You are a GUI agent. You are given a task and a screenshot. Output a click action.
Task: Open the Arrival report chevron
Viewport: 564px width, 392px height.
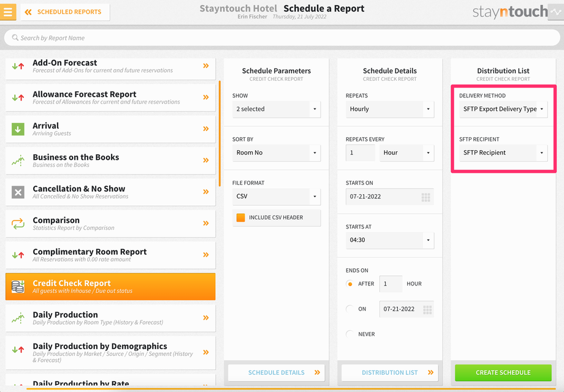(x=206, y=129)
